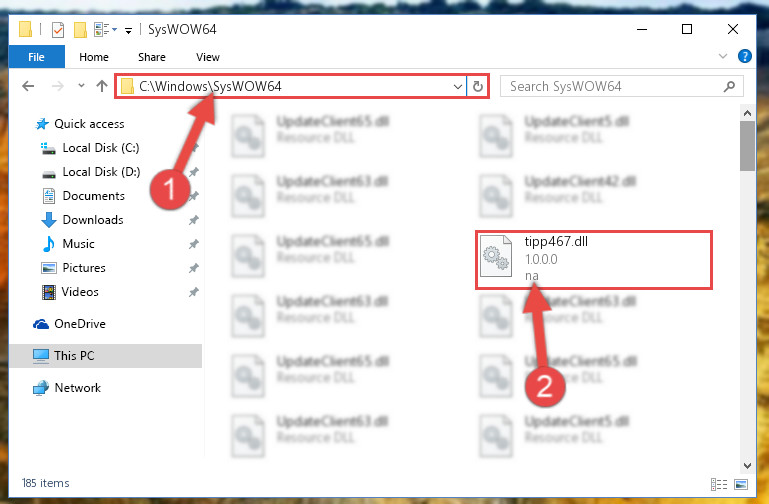Click the vertical scrollbar thumb

coord(747,146)
